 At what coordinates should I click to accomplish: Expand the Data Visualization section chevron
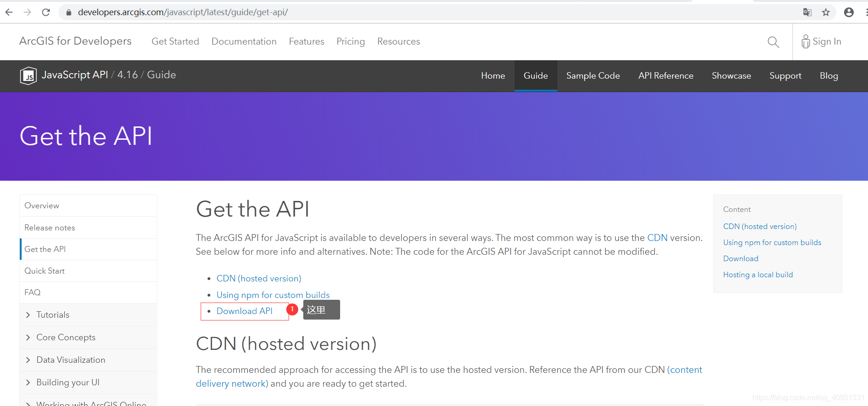click(28, 360)
